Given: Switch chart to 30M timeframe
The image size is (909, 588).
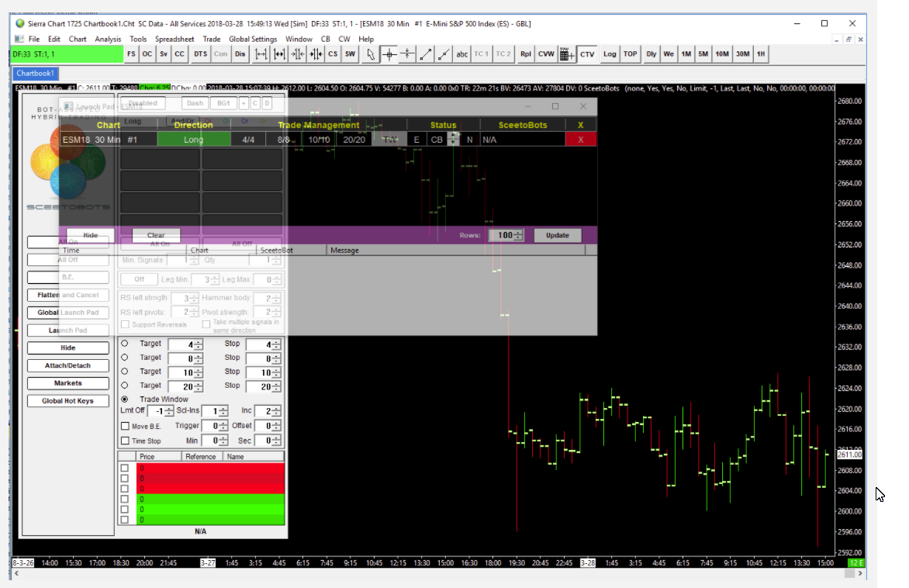Looking at the screenshot, I should click(742, 54).
